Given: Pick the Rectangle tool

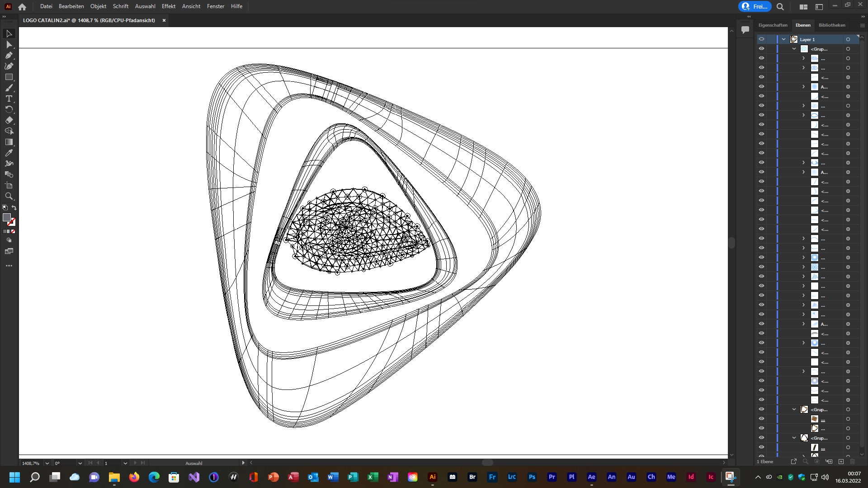Looking at the screenshot, I should click(x=9, y=77).
